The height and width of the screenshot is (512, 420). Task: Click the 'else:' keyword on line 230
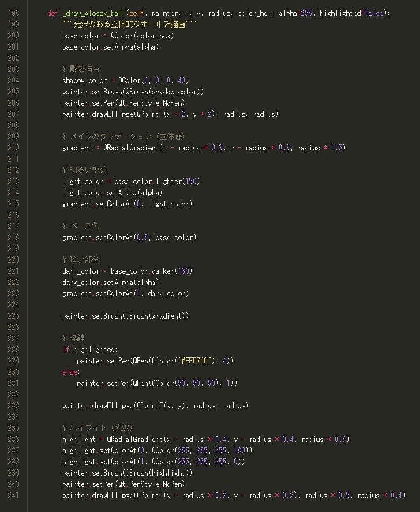pos(71,372)
